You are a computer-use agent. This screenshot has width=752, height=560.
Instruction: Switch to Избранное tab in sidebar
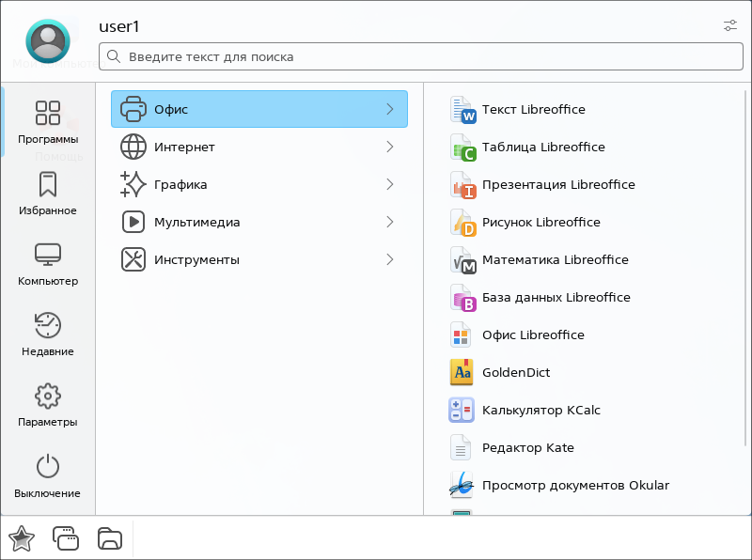pyautogui.click(x=48, y=194)
